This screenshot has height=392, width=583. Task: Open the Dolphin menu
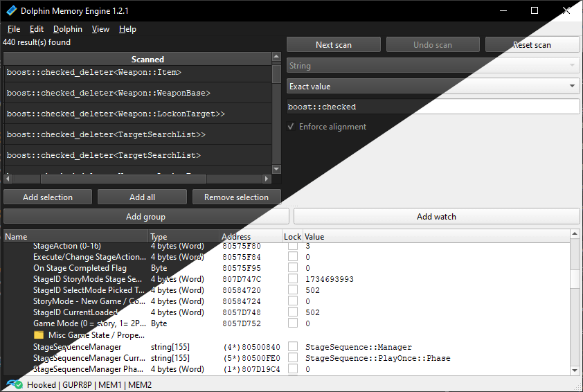(68, 29)
